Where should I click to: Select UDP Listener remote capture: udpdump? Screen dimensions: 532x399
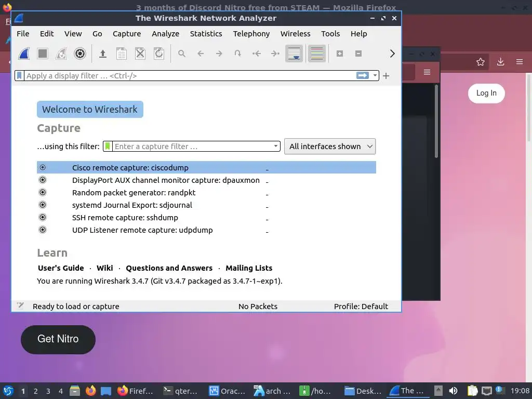(206, 230)
